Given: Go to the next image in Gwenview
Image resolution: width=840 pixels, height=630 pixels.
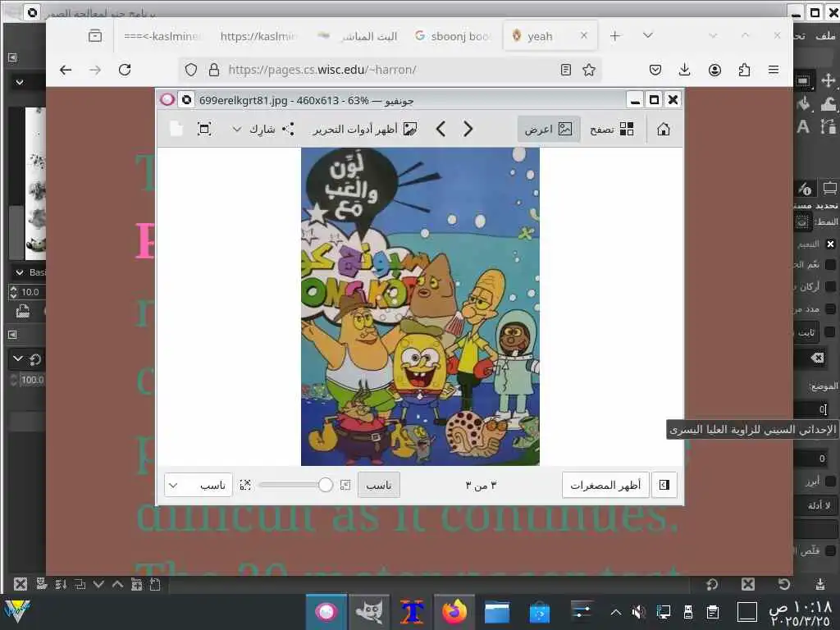Looking at the screenshot, I should click(468, 129).
